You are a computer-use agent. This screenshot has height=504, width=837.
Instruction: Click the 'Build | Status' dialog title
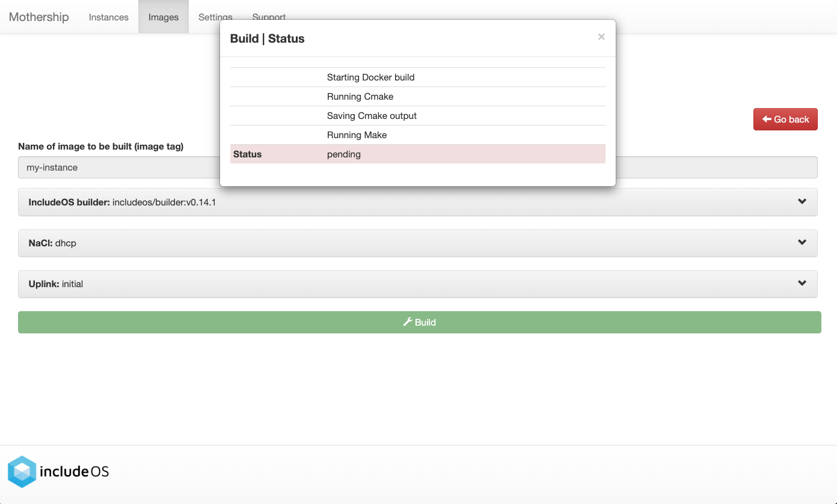[x=268, y=38]
